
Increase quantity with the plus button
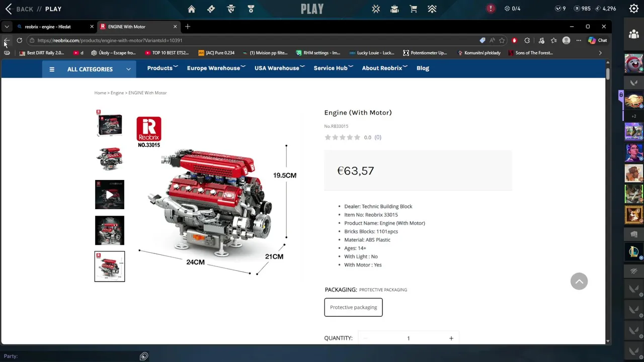(451, 338)
